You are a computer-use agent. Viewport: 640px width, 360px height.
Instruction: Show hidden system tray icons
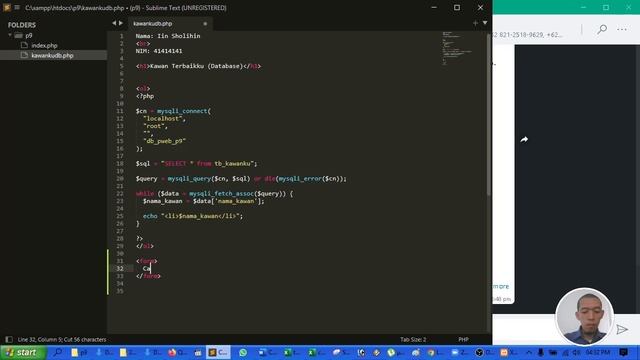pyautogui.click(x=529, y=352)
